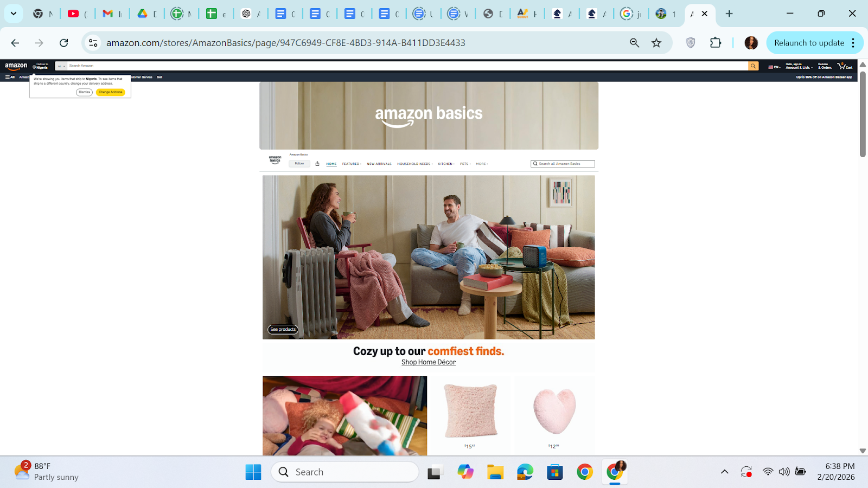Click the browser address bar URL
The height and width of the screenshot is (488, 868).
pyautogui.click(x=286, y=43)
